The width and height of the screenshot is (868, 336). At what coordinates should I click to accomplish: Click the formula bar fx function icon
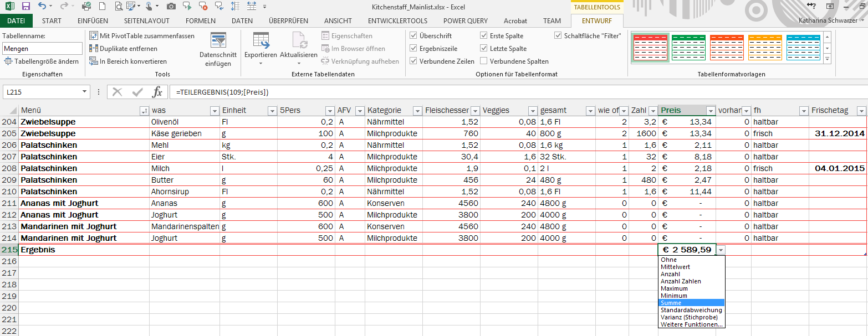tap(157, 92)
